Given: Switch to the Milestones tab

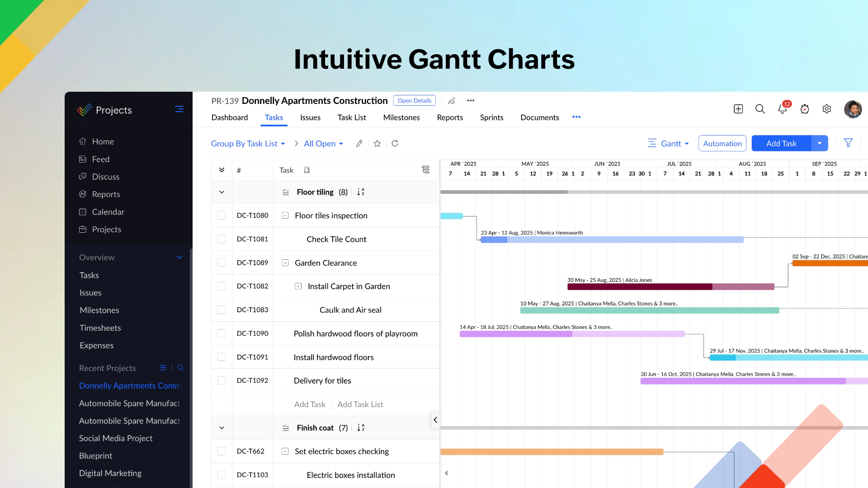Looking at the screenshot, I should pos(401,117).
